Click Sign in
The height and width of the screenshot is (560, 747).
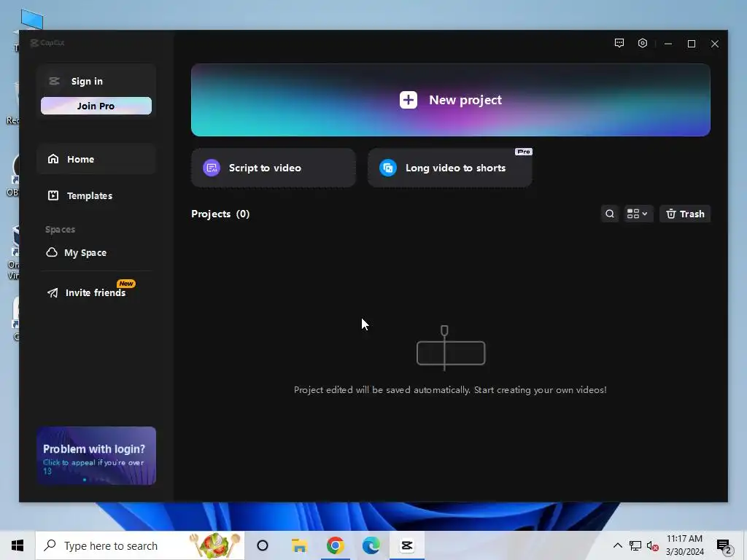click(87, 82)
